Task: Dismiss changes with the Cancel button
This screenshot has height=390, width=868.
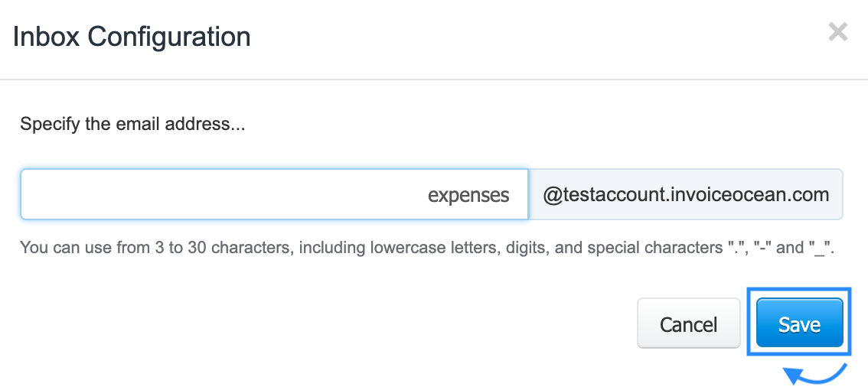Action: point(688,324)
